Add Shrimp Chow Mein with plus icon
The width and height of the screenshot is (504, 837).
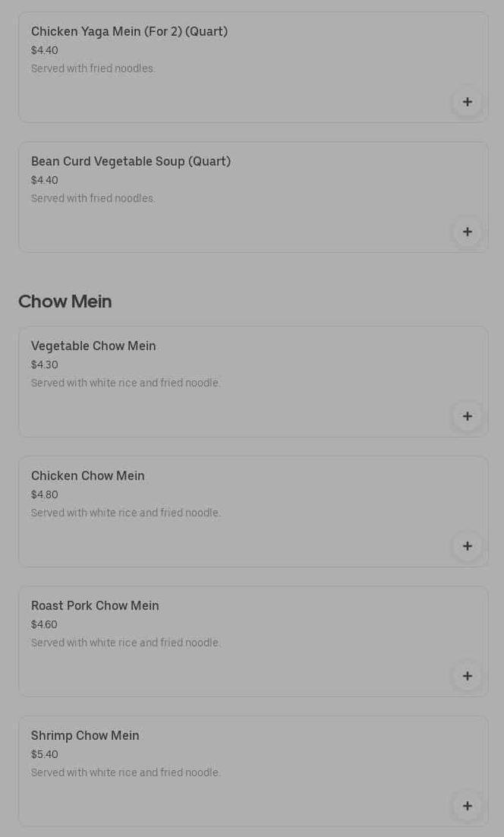467,806
